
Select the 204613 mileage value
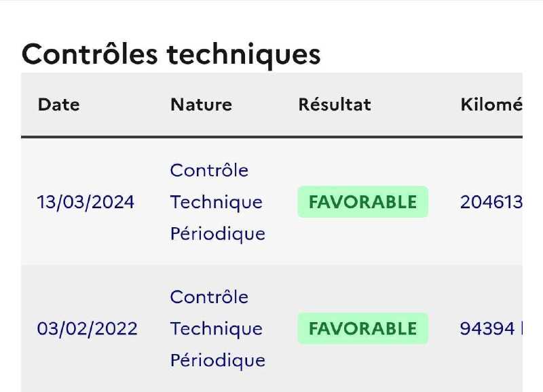tap(491, 202)
